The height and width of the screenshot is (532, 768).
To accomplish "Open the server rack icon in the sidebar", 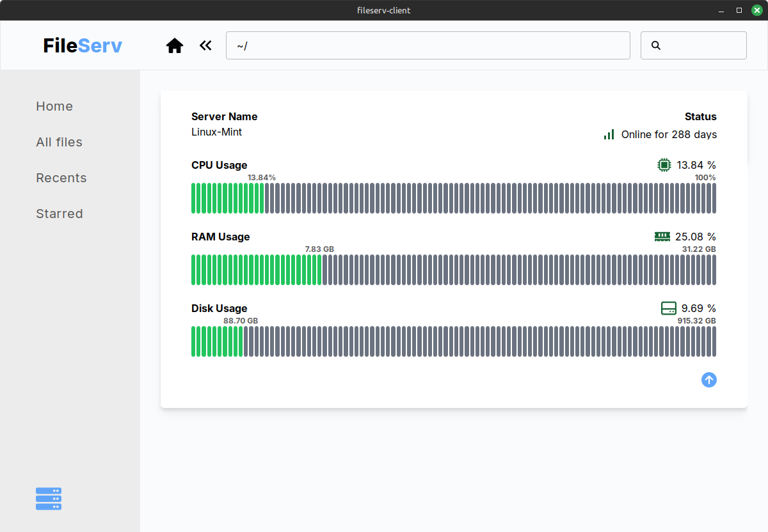I will pyautogui.click(x=48, y=498).
